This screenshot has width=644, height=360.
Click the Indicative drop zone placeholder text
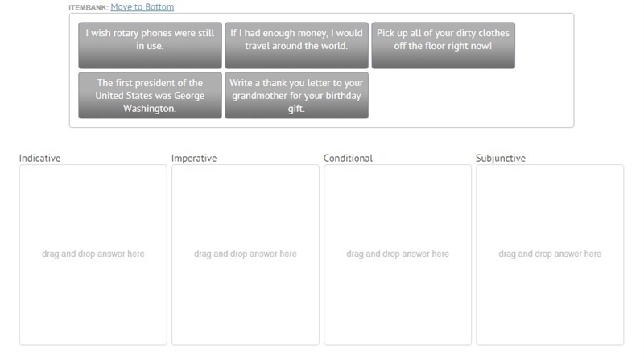(93, 254)
